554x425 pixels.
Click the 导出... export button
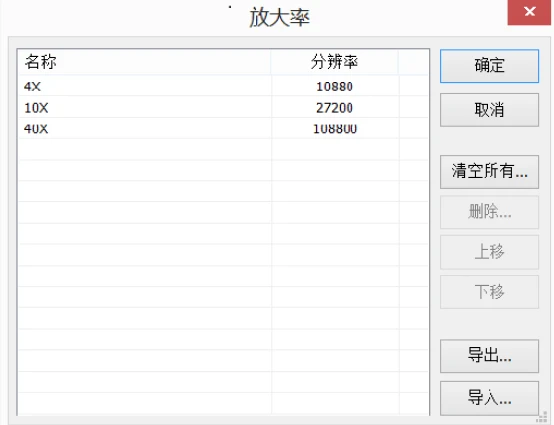(489, 356)
